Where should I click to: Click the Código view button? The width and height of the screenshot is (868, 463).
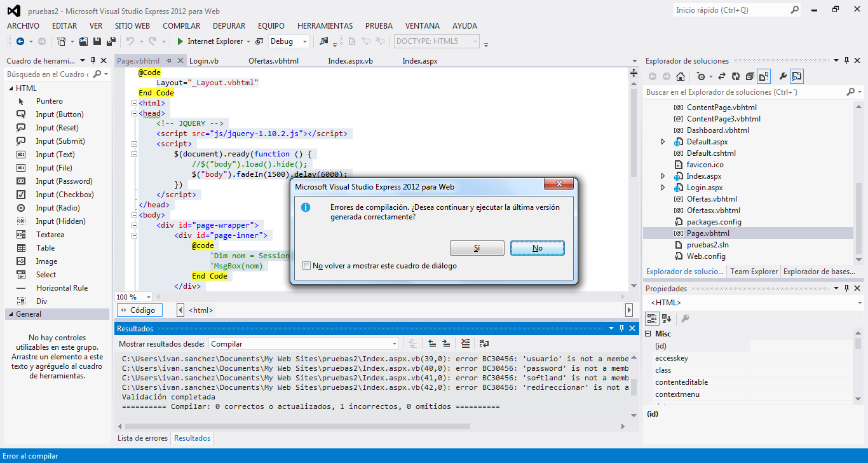click(140, 310)
